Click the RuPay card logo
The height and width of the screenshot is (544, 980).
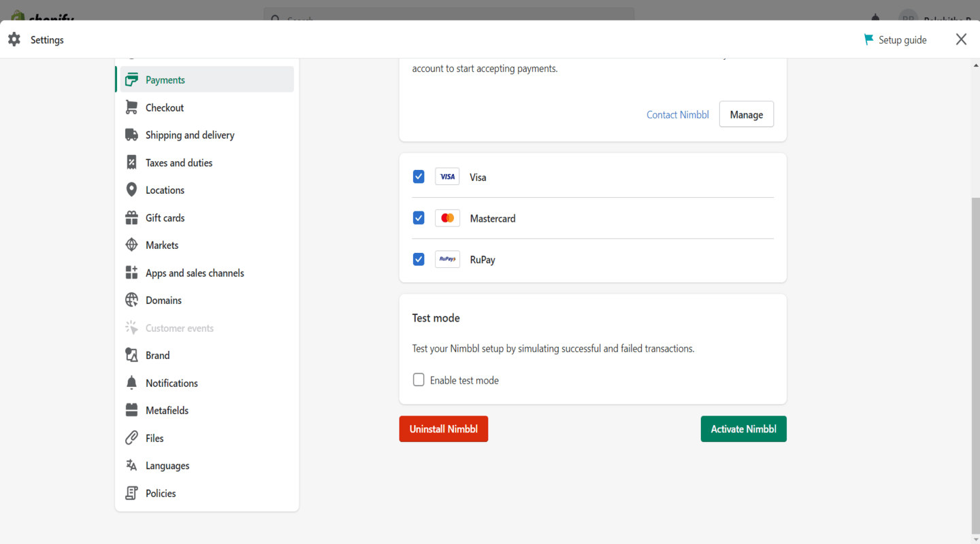pos(447,259)
